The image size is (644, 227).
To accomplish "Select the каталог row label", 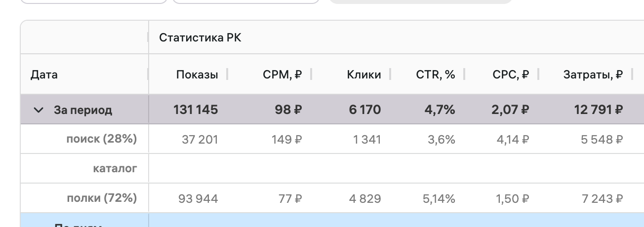I will (x=115, y=169).
